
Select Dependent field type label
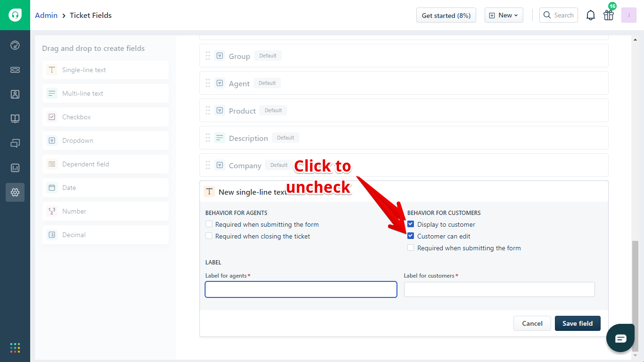coord(85,164)
